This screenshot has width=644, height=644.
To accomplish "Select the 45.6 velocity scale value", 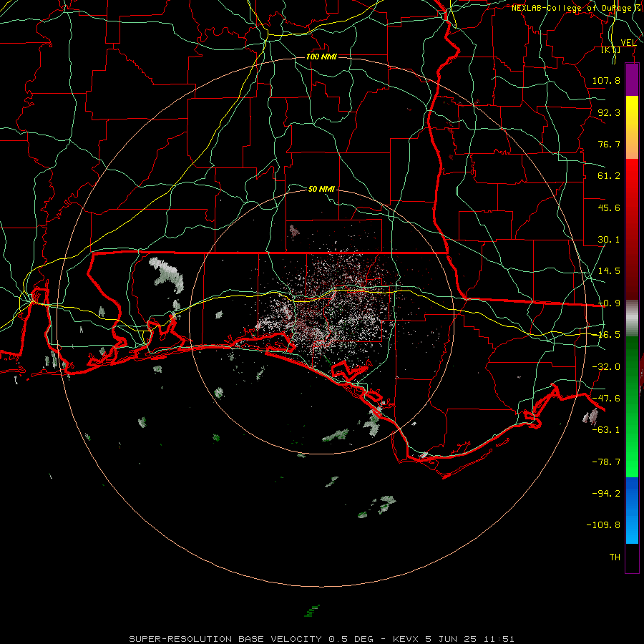I will 609,208.
